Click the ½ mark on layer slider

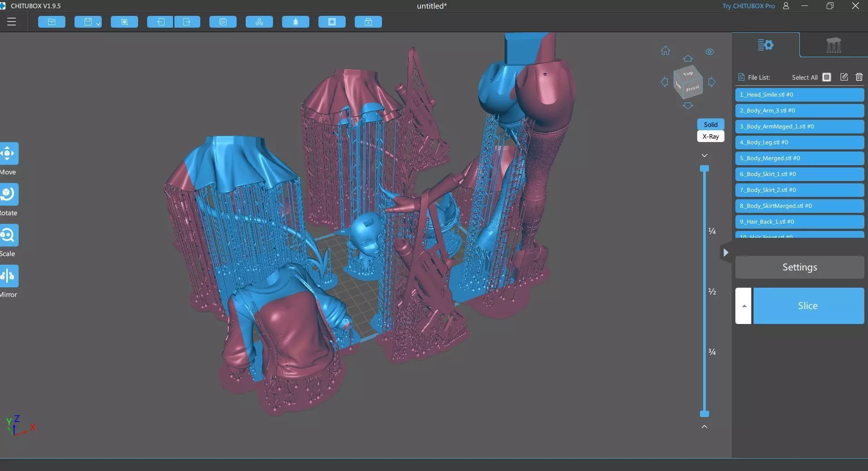coord(712,291)
